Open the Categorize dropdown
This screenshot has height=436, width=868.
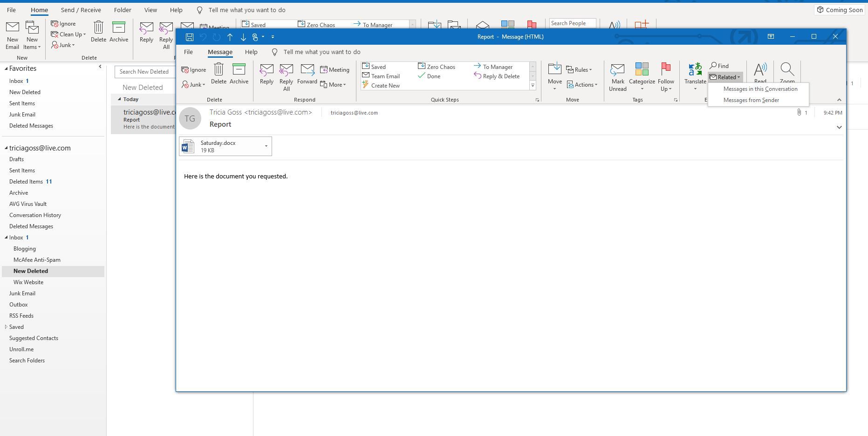642,77
